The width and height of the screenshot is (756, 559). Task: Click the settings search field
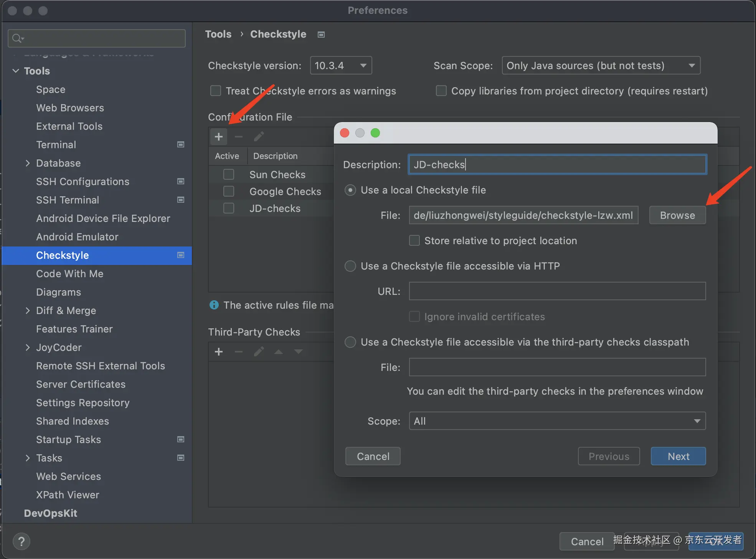[97, 38]
